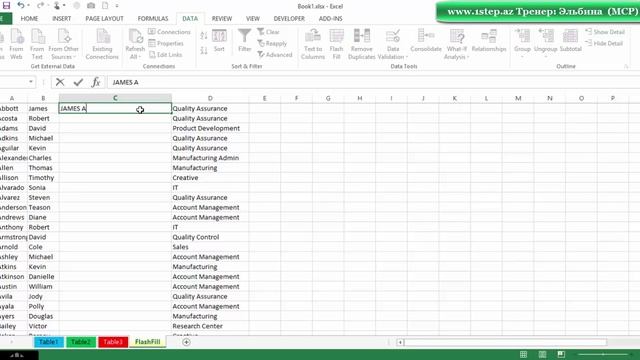Click Hide Detail in Outline group
Screen dimensions: 640x360
pyautogui.click(x=604, y=43)
